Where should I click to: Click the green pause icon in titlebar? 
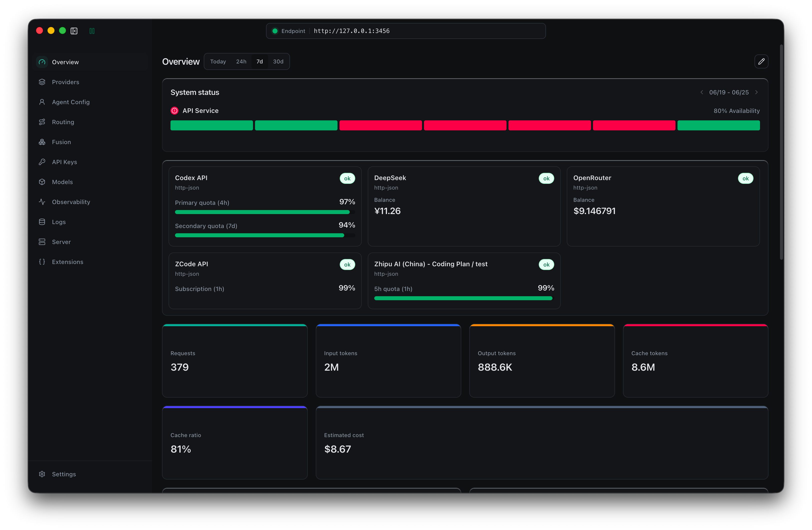coord(92,31)
